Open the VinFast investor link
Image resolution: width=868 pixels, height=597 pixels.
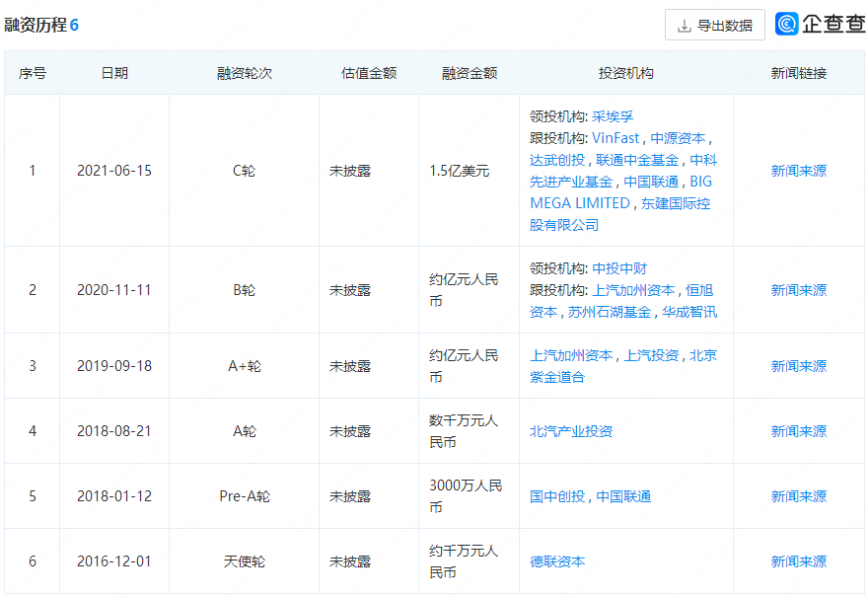(x=615, y=138)
